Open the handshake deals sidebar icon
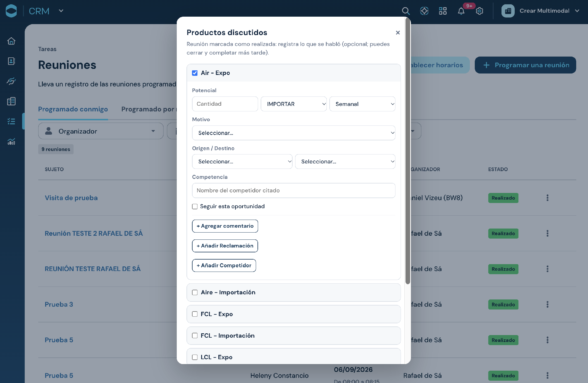The height and width of the screenshot is (383, 588). [11, 81]
